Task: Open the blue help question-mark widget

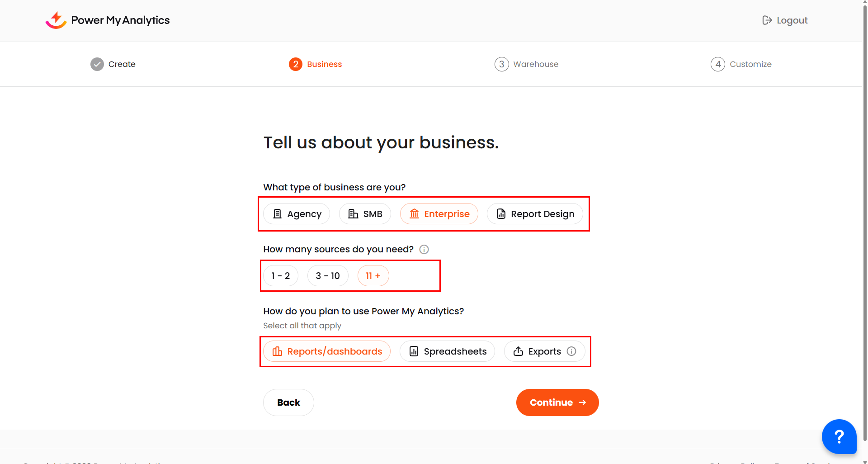Action: (x=839, y=436)
